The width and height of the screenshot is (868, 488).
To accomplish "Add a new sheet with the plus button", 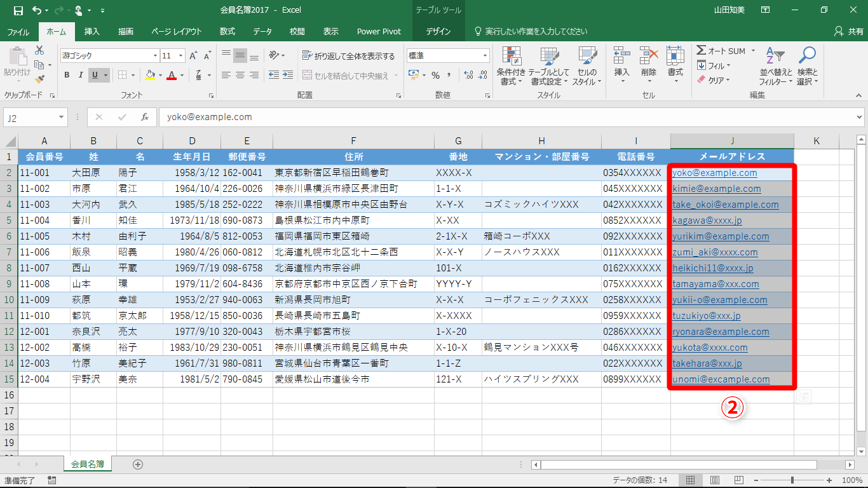I will click(138, 464).
